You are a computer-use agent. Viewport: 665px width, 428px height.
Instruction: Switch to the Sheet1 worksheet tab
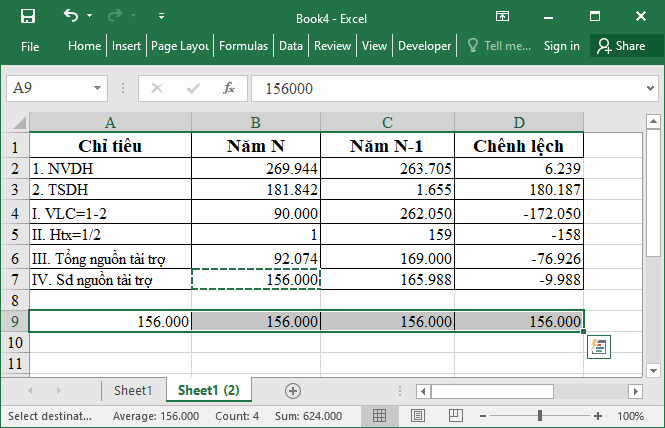point(133,390)
